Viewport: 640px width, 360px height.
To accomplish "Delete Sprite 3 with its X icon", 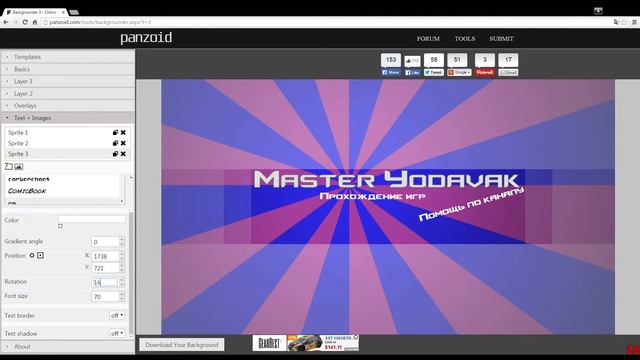I will (x=123, y=154).
